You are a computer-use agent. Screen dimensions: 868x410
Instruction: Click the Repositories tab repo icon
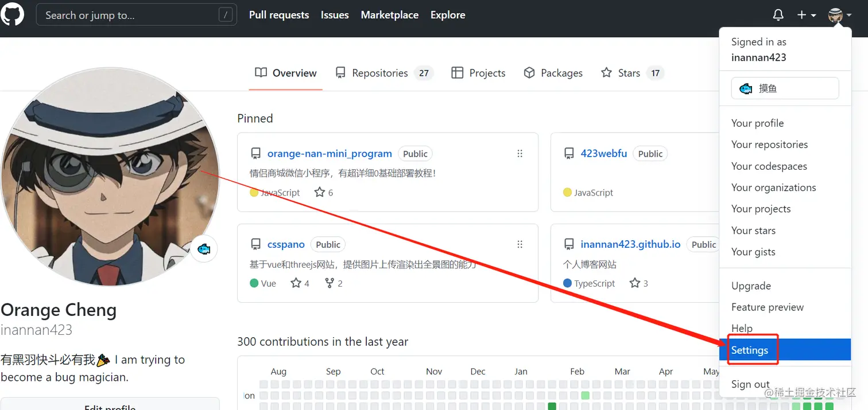340,73
